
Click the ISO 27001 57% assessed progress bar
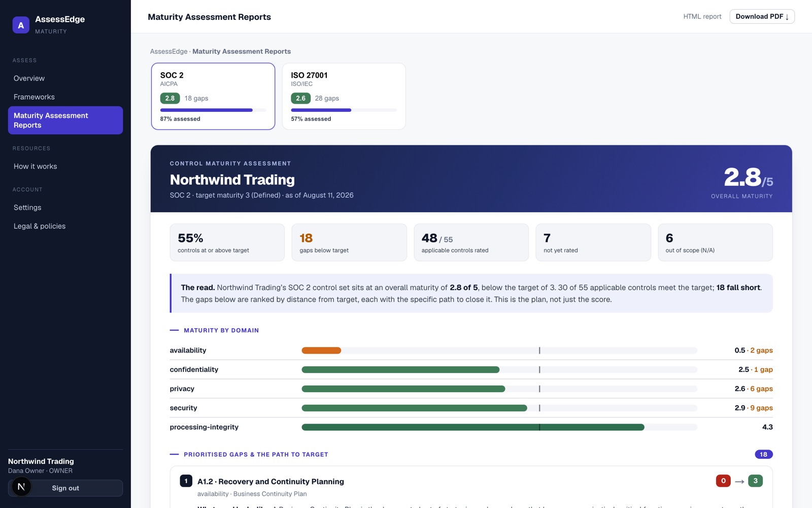344,110
